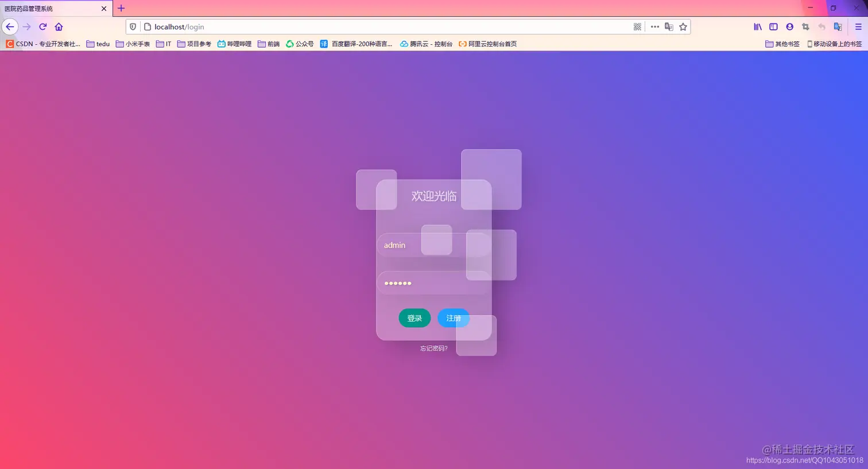Click the undo arrow toolbar icon
Screen dimensions: 868x469
coord(821,27)
